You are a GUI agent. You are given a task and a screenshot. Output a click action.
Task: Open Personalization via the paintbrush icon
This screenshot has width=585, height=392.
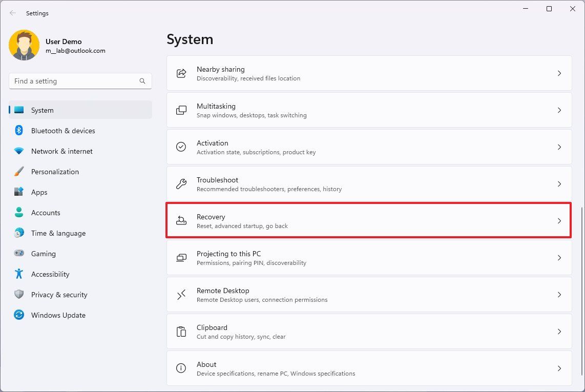(x=18, y=172)
